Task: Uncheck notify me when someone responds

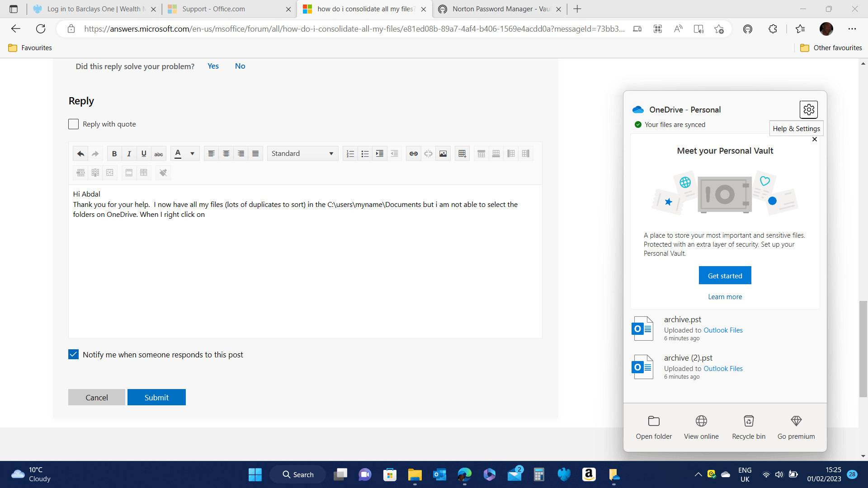Action: pos(74,354)
